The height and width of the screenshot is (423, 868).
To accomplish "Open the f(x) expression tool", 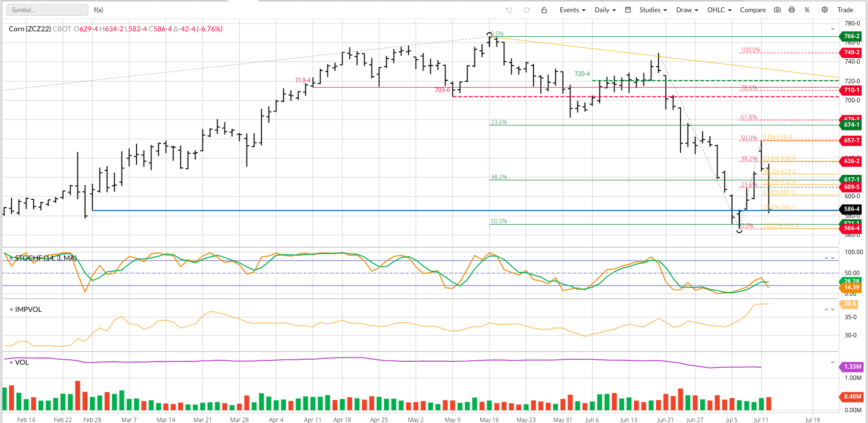I will [x=99, y=10].
